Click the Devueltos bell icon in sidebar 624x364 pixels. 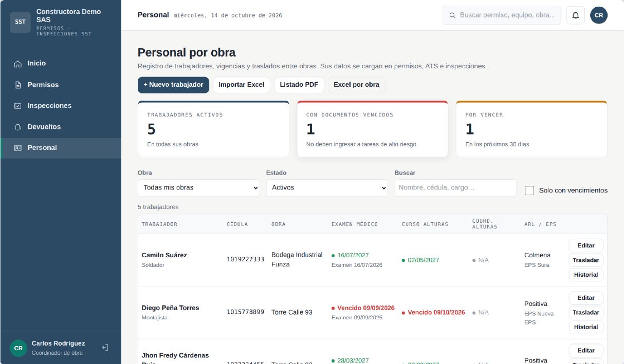[x=18, y=127]
